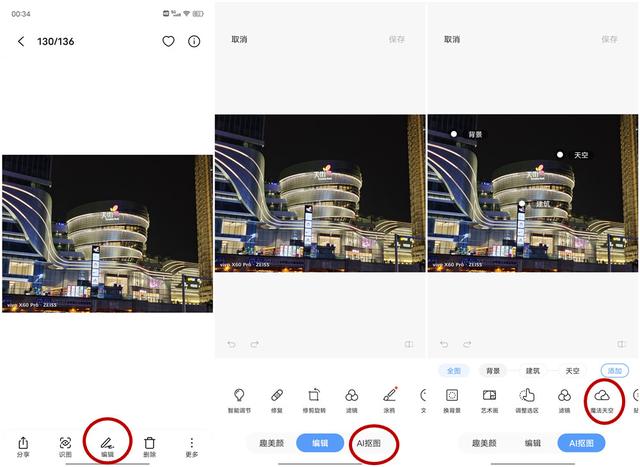Image resolution: width=640 pixels, height=467 pixels.
Task: Select the 天空 region chip
Action: [572, 371]
